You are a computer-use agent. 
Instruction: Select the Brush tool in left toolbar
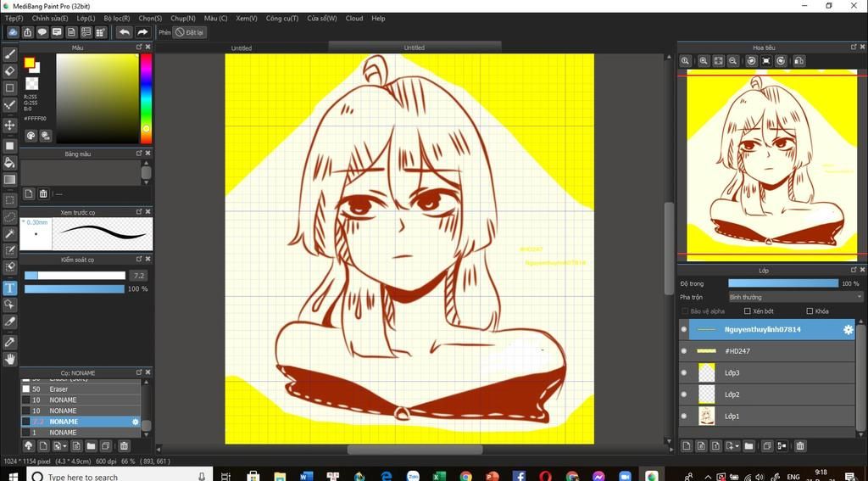pyautogui.click(x=10, y=54)
